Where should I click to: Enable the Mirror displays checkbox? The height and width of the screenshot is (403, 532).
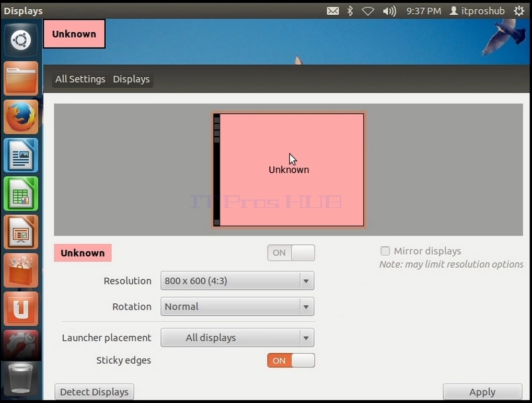(x=385, y=251)
